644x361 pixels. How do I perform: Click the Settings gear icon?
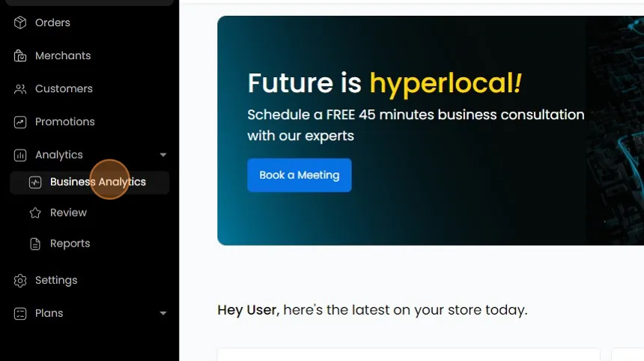coord(20,281)
